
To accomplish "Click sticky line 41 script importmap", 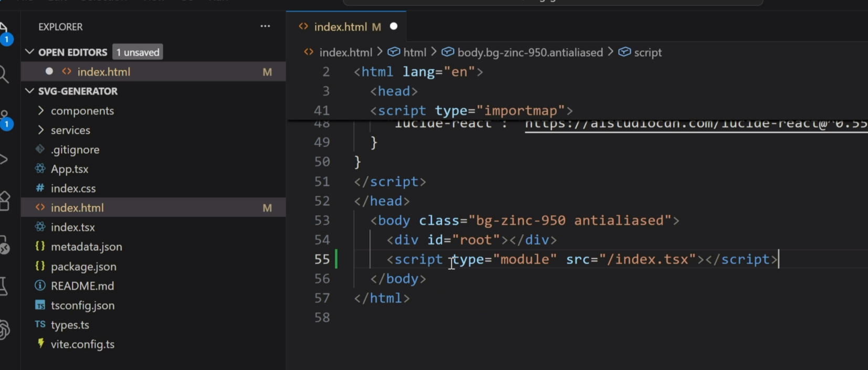I will pyautogui.click(x=472, y=111).
